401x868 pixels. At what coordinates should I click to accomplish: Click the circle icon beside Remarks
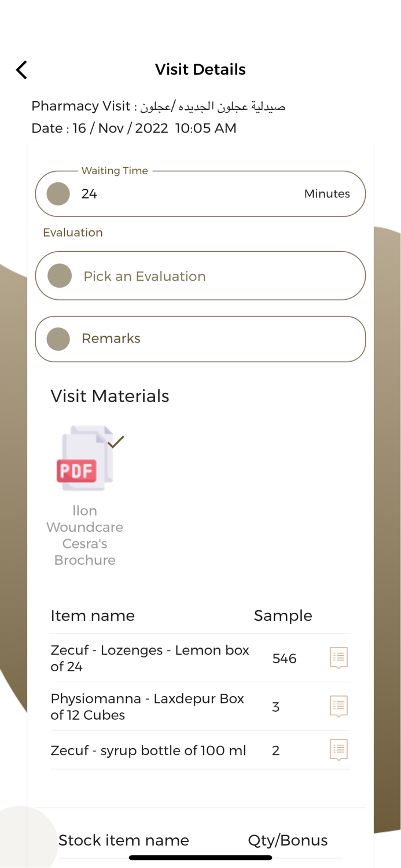coord(57,339)
